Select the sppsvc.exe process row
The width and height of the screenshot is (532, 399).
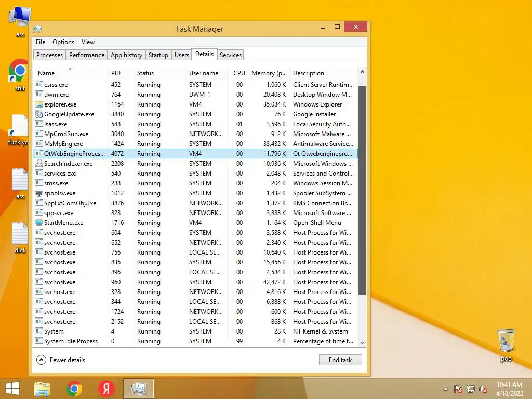point(195,212)
